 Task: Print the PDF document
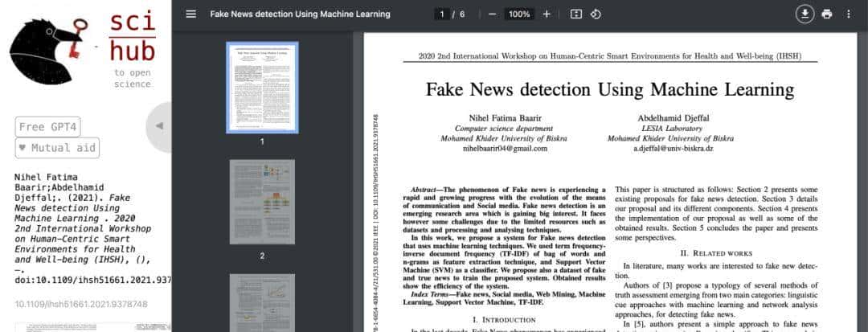coord(827,14)
